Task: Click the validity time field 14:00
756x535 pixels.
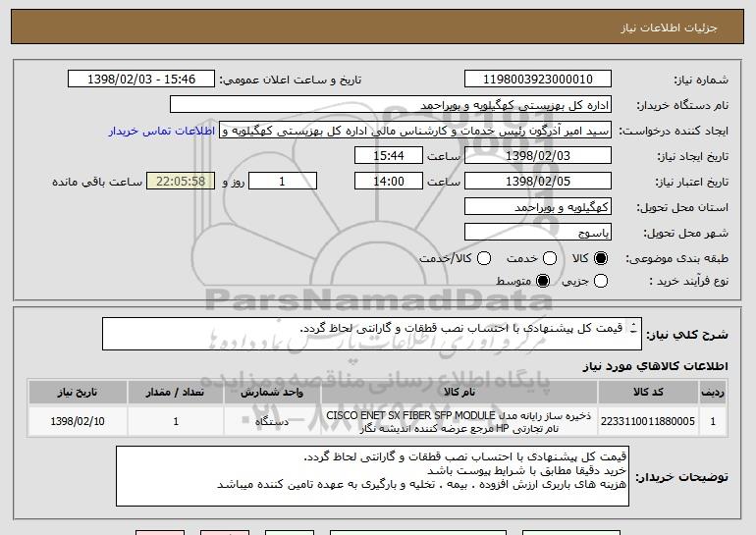Action: tap(389, 182)
